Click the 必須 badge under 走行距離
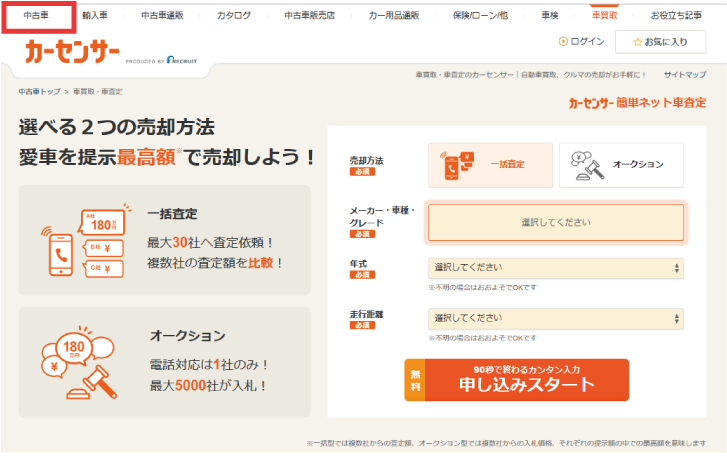This screenshot has height=458, width=727. coord(362,325)
